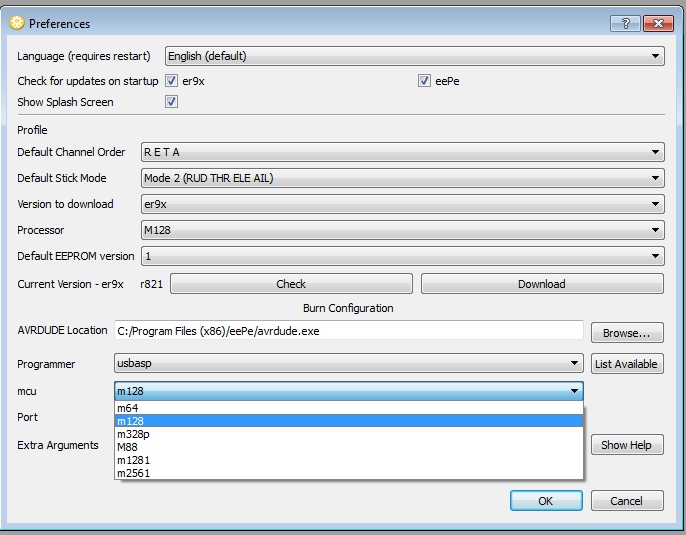Click the Port label
This screenshot has height=535, width=686.
pos(27,417)
